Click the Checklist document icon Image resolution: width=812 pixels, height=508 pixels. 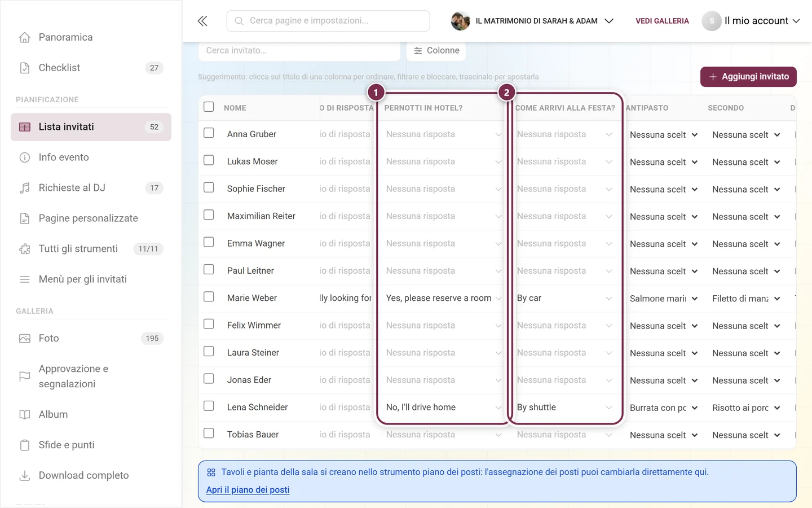point(25,68)
